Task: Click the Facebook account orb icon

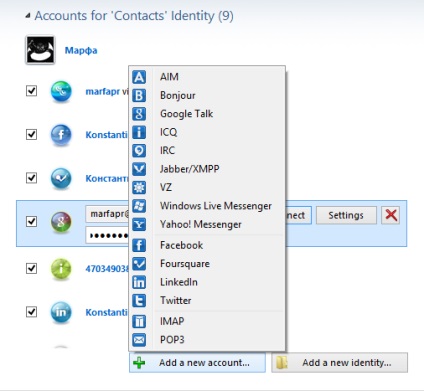Action: tap(61, 135)
